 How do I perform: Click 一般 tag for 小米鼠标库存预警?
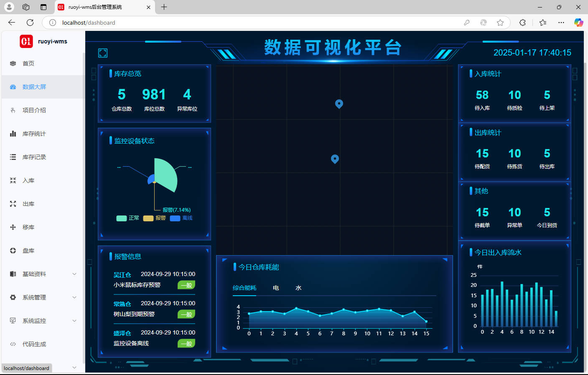click(x=186, y=285)
